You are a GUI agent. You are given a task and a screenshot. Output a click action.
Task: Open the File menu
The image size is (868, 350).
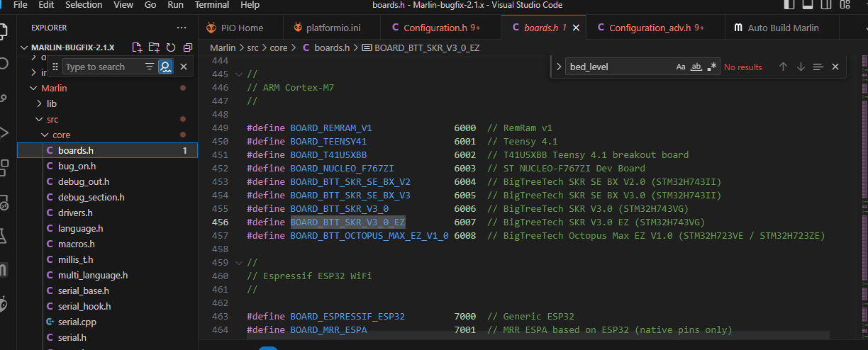coord(21,5)
